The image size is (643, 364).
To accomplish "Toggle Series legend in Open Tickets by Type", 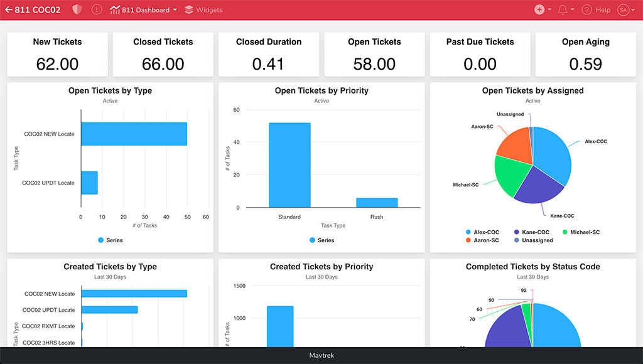I will click(111, 240).
